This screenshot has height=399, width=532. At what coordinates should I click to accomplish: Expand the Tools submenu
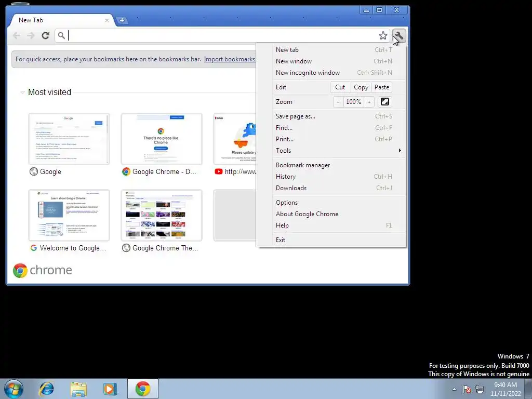339,151
